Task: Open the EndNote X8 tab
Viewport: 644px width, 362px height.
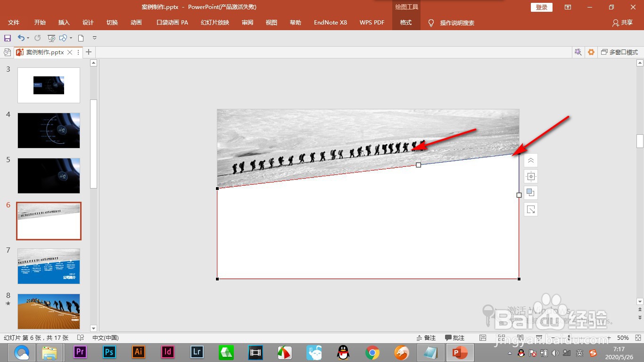Action: point(330,23)
